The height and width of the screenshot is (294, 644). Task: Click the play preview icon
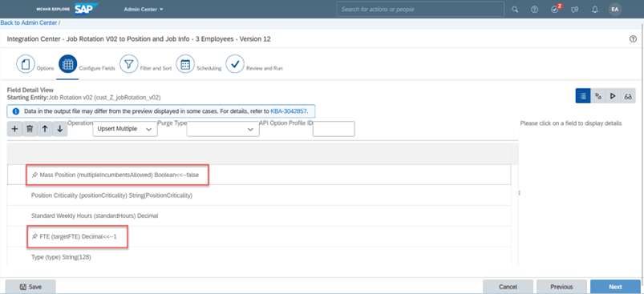[613, 96]
